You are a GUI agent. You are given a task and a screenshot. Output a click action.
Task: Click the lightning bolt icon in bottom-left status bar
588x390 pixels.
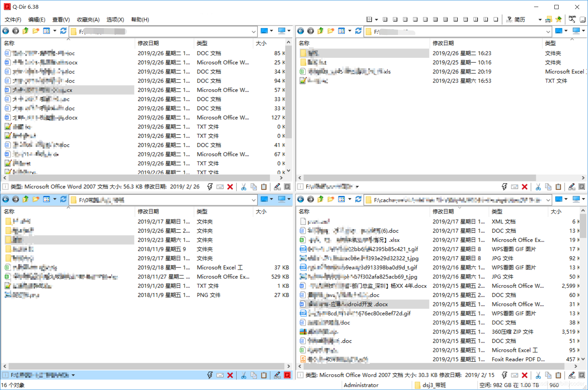(x=210, y=375)
